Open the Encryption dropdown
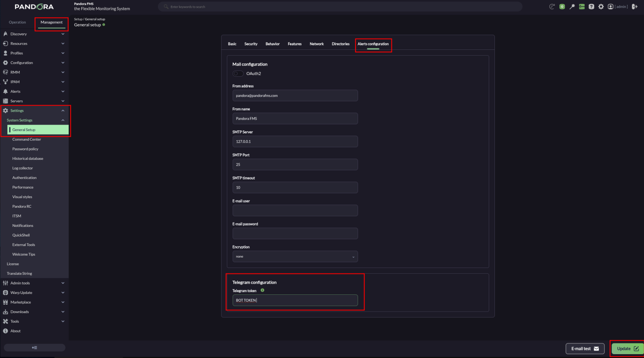This screenshot has width=644, height=358. pyautogui.click(x=295, y=256)
